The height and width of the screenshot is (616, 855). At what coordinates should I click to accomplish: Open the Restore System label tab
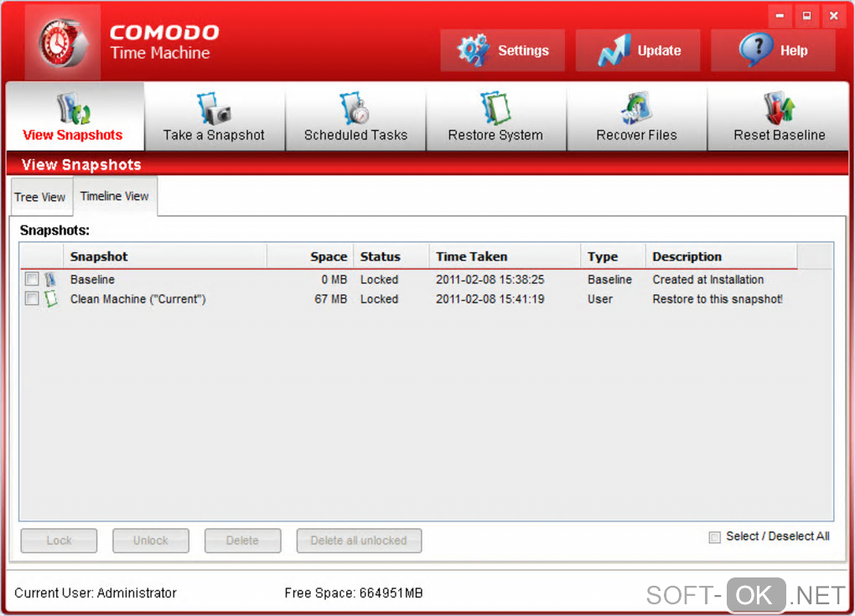495,135
